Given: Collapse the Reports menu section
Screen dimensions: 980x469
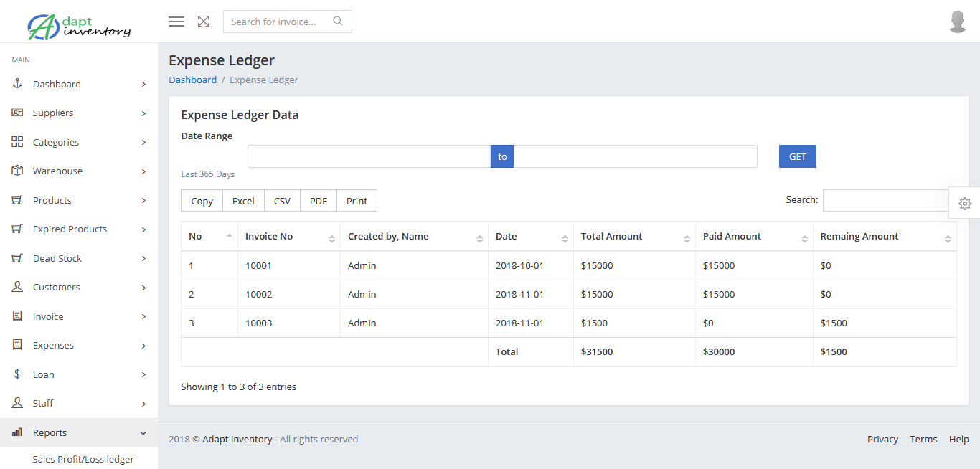Looking at the screenshot, I should [x=143, y=433].
